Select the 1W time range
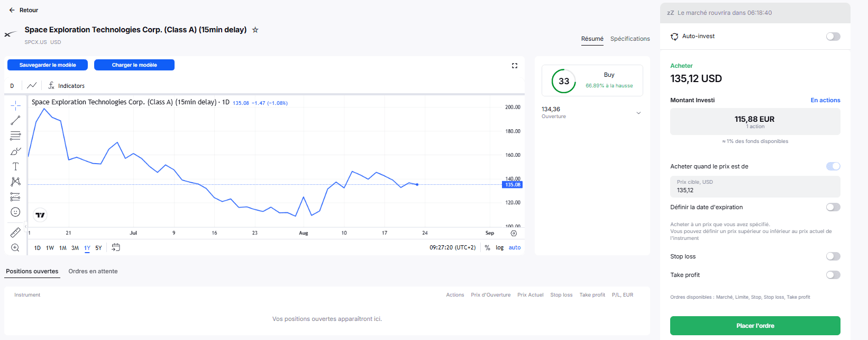The width and height of the screenshot is (868, 340). (x=50, y=248)
